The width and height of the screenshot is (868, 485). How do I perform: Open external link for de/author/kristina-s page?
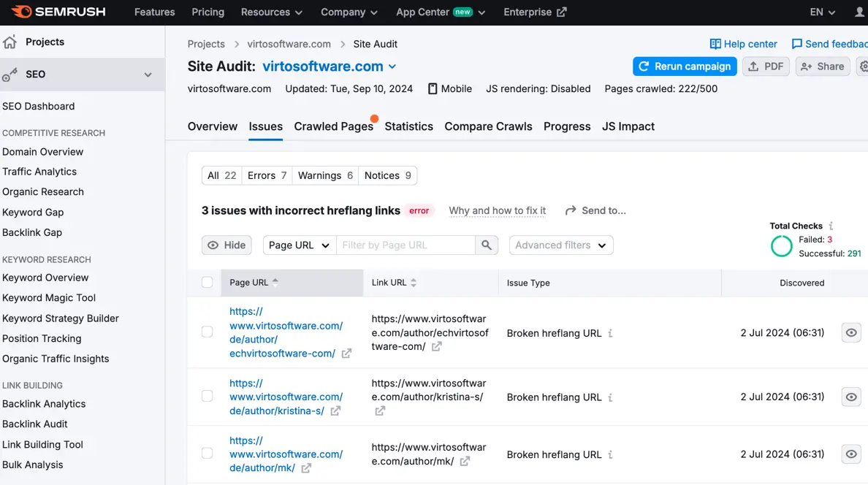point(335,410)
